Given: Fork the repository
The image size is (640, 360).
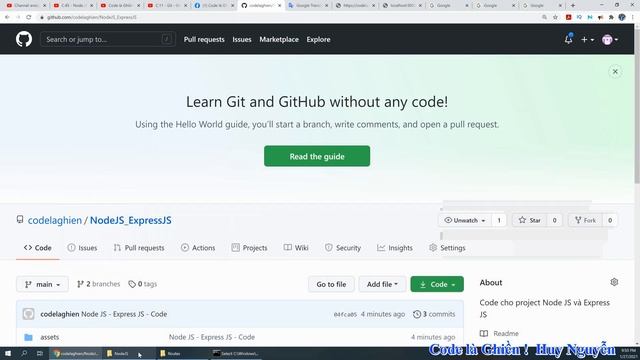Looking at the screenshot, I should click(x=585, y=220).
